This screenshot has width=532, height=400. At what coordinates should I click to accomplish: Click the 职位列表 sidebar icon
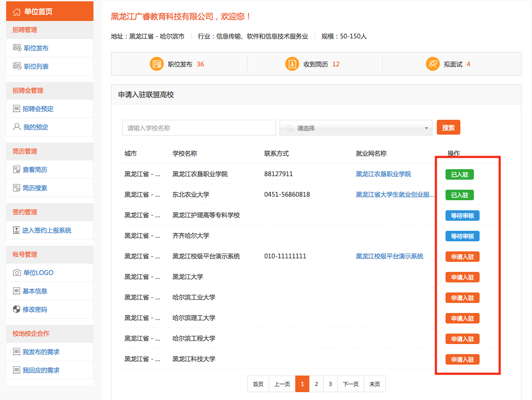[17, 66]
